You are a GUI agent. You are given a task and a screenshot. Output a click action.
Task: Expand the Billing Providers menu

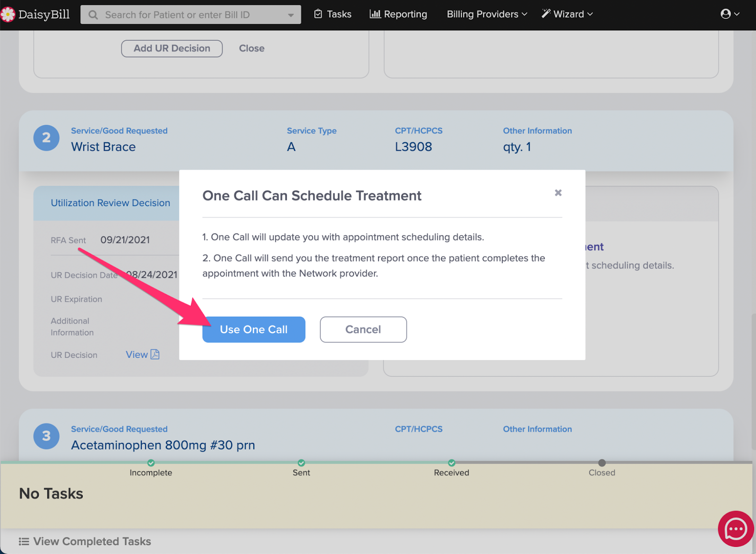(x=487, y=14)
